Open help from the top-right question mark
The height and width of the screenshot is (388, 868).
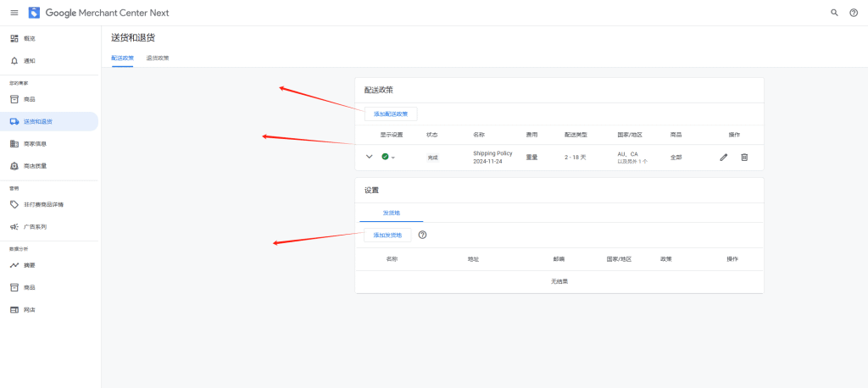[x=854, y=13]
